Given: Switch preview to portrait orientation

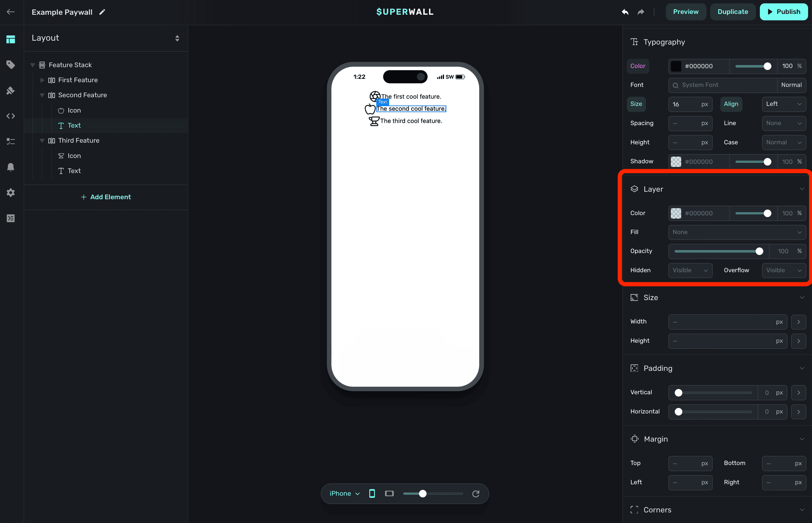Looking at the screenshot, I should click(372, 493).
